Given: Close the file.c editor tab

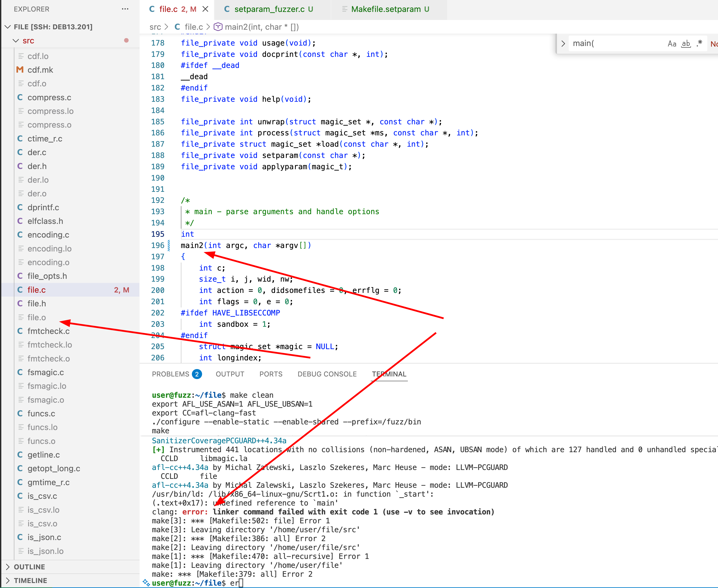Looking at the screenshot, I should (x=205, y=9).
